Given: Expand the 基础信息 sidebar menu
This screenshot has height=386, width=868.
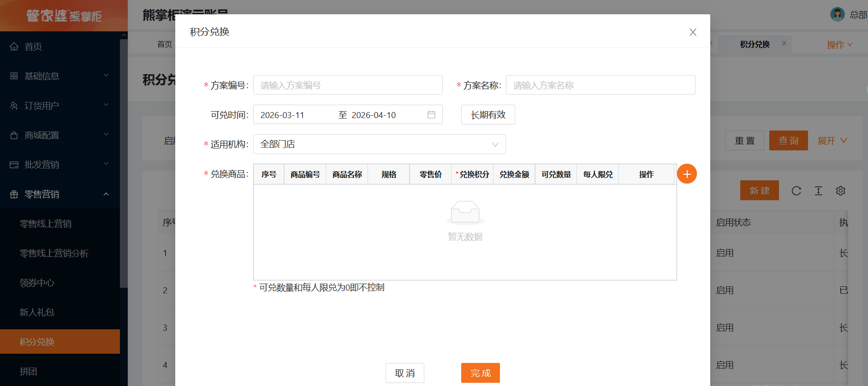Looking at the screenshot, I should pyautogui.click(x=60, y=76).
